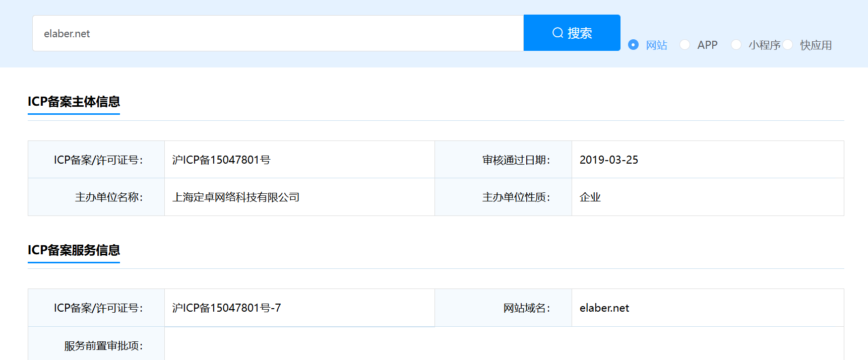This screenshot has width=868, height=360.
Task: Choose the 小程序 radio option
Action: click(x=736, y=45)
